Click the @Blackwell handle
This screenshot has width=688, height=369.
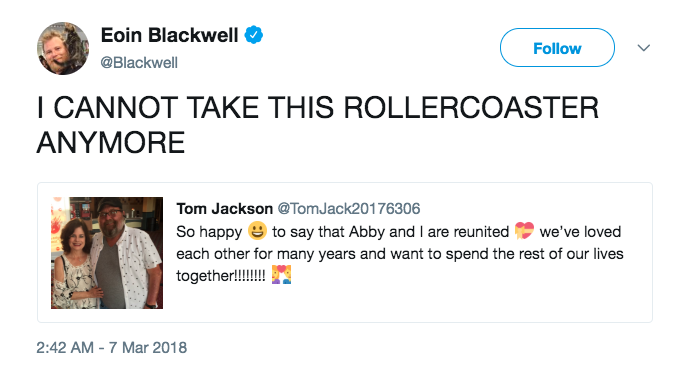coord(139,63)
